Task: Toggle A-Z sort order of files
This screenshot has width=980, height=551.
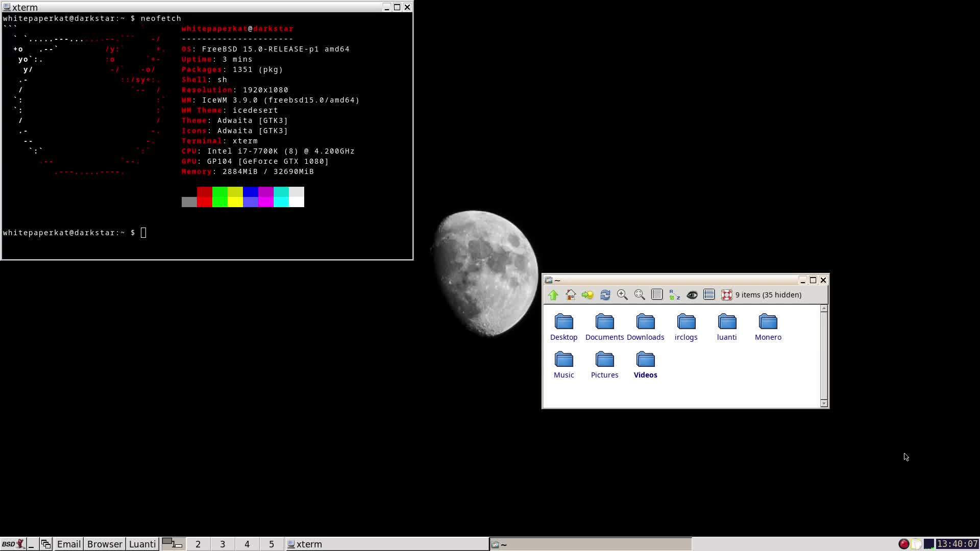Action: tap(674, 295)
